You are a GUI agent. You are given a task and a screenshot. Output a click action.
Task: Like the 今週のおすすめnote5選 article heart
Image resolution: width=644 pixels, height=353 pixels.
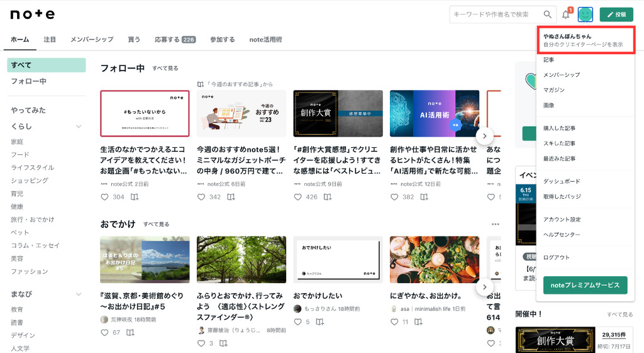[201, 197]
